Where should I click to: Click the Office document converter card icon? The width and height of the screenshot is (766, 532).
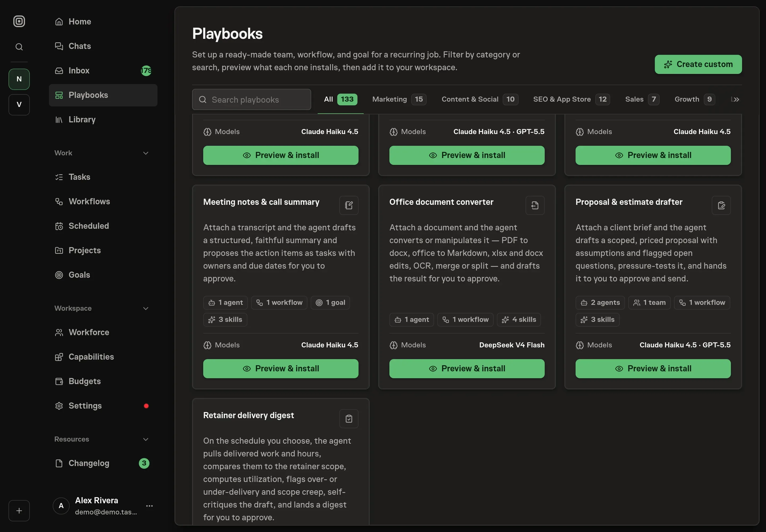pos(535,205)
